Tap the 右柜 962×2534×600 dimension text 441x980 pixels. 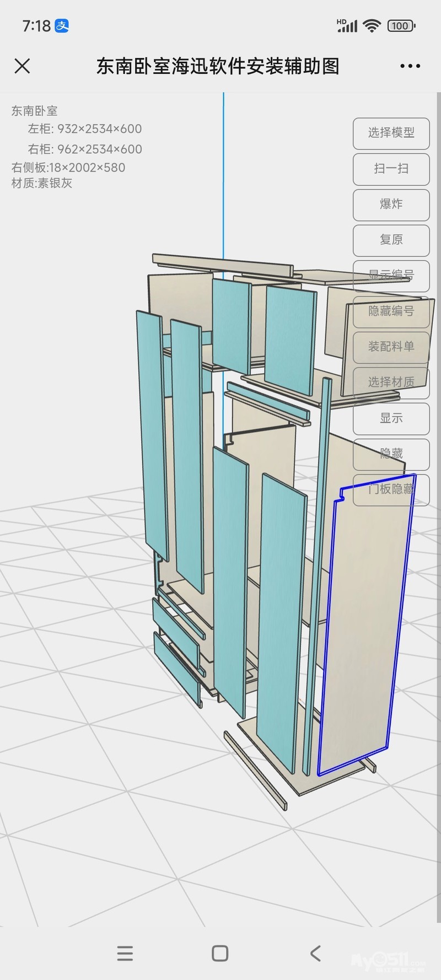85,149
